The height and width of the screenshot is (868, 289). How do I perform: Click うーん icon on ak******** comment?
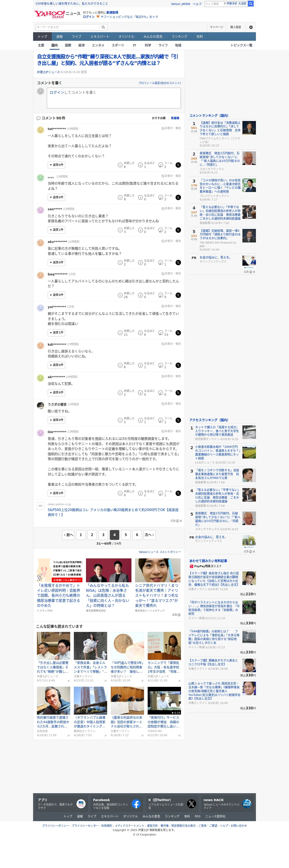pos(161,393)
